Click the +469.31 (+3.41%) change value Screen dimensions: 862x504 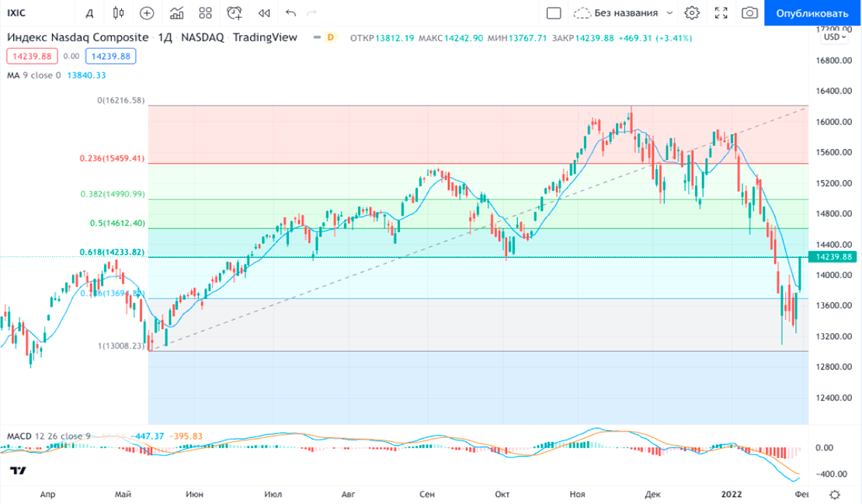click(655, 38)
